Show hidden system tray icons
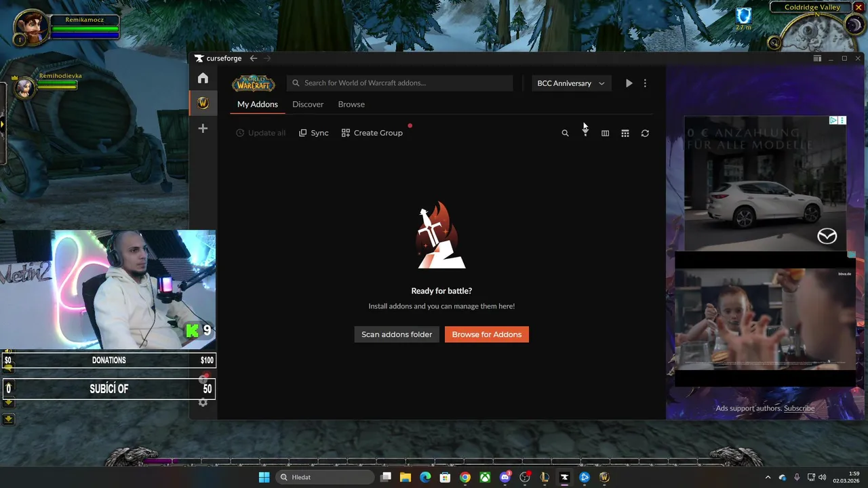868x488 pixels. click(768, 477)
